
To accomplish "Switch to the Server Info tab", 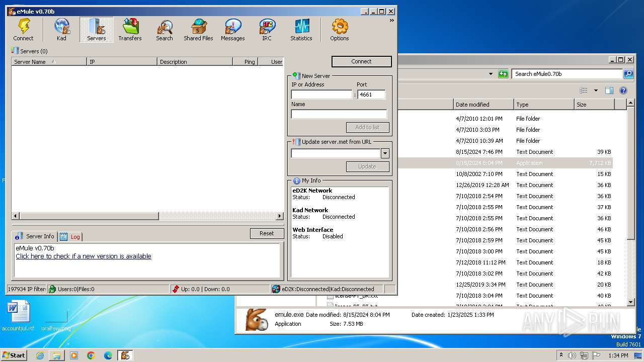I will pos(35,236).
